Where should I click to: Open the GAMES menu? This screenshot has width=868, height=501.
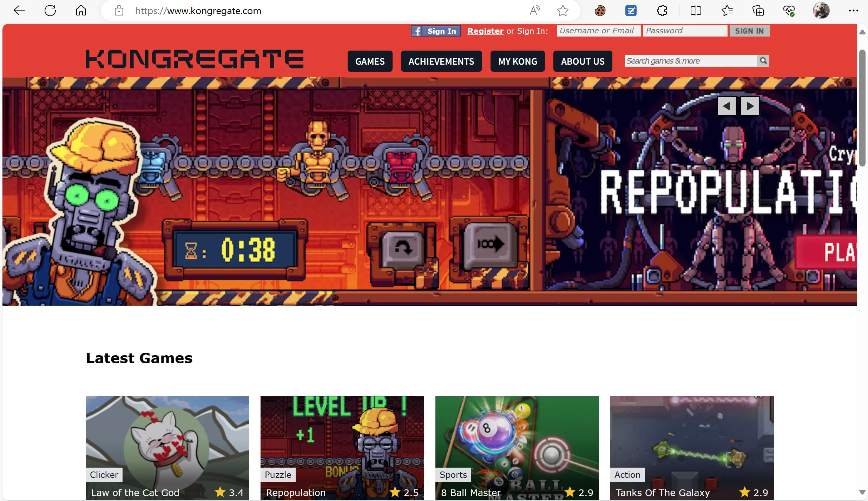click(370, 61)
